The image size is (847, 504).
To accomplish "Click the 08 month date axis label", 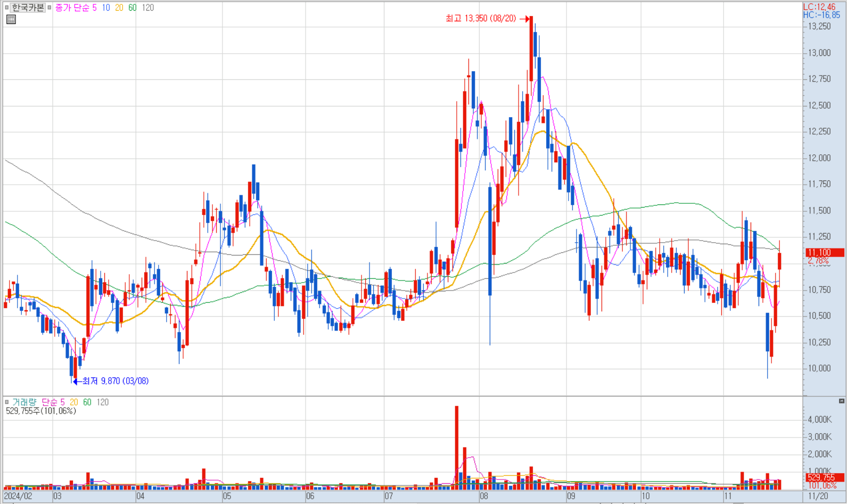I will pyautogui.click(x=483, y=496).
